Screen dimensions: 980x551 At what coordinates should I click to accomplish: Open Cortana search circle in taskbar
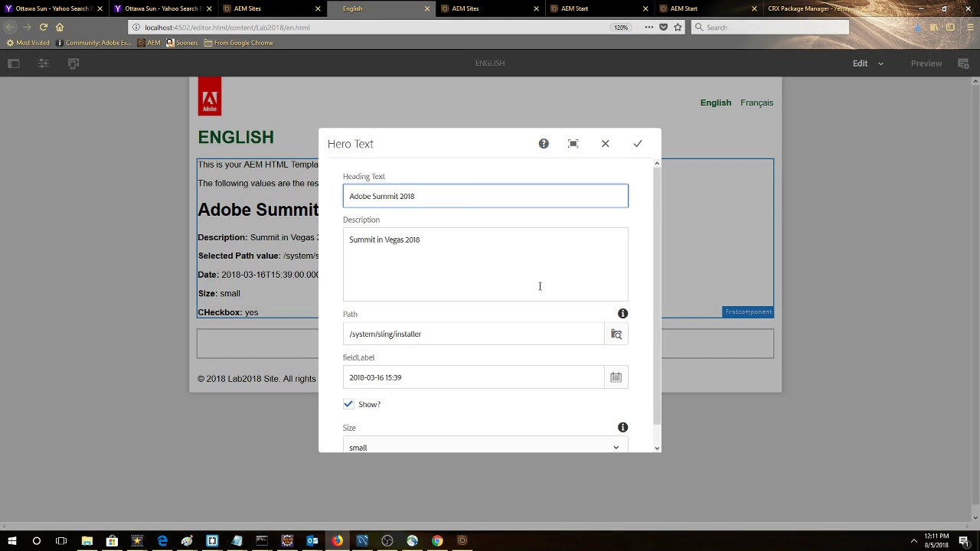click(36, 541)
